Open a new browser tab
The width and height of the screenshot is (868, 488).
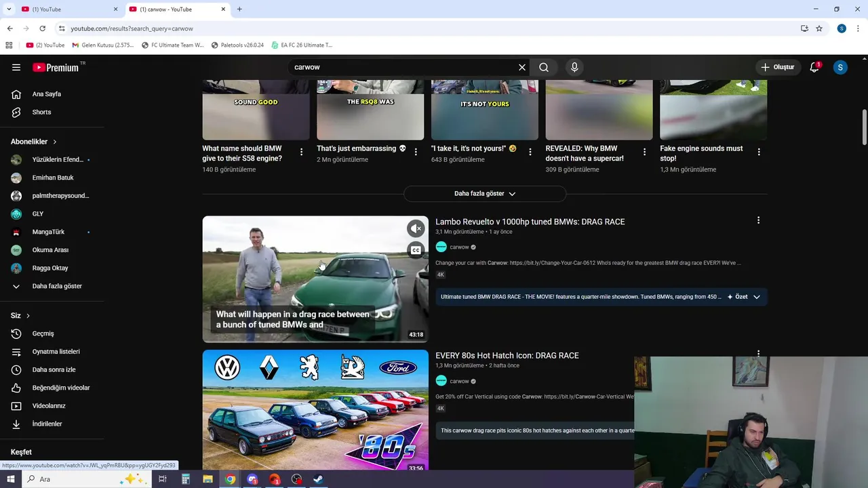(239, 9)
